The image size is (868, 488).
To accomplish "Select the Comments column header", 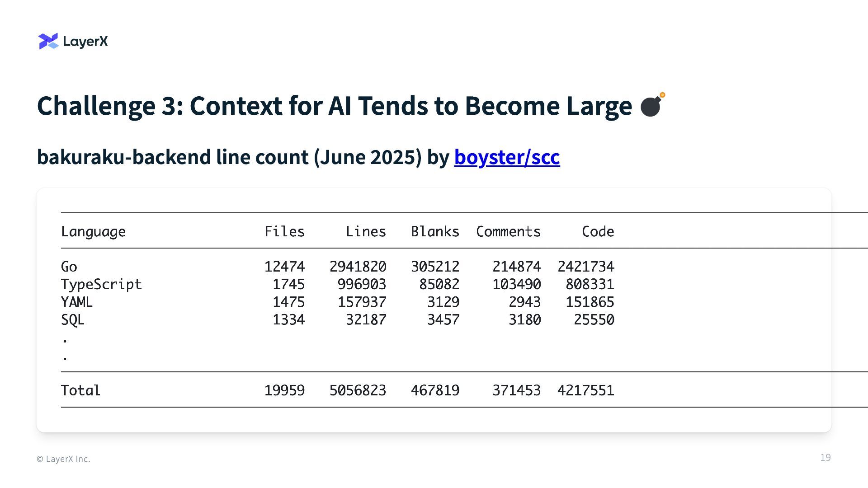I will (508, 231).
